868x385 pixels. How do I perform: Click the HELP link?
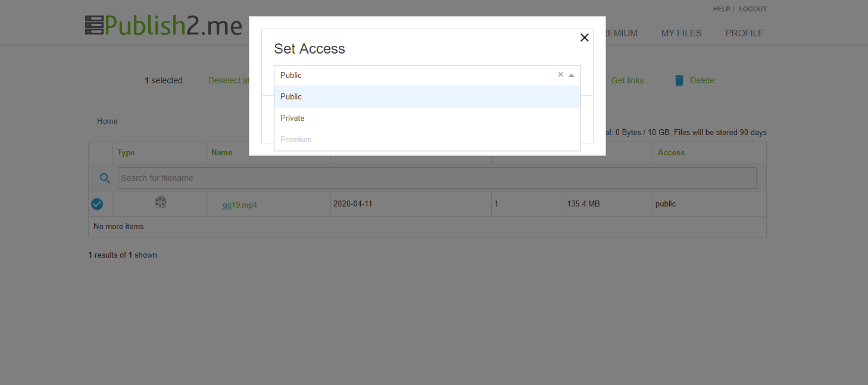point(722,9)
